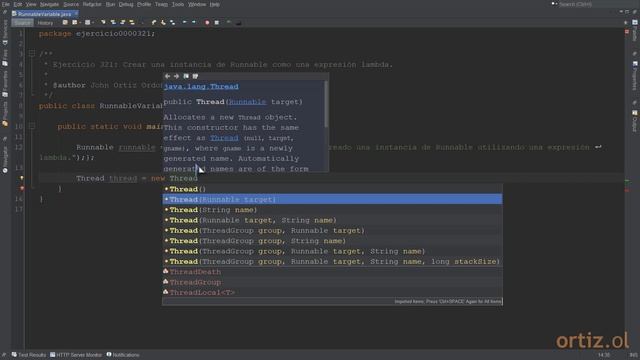Collapse the main method fold on line 10
Image resolution: width=640 pixels, height=360 pixels.
pyautogui.click(x=32, y=127)
